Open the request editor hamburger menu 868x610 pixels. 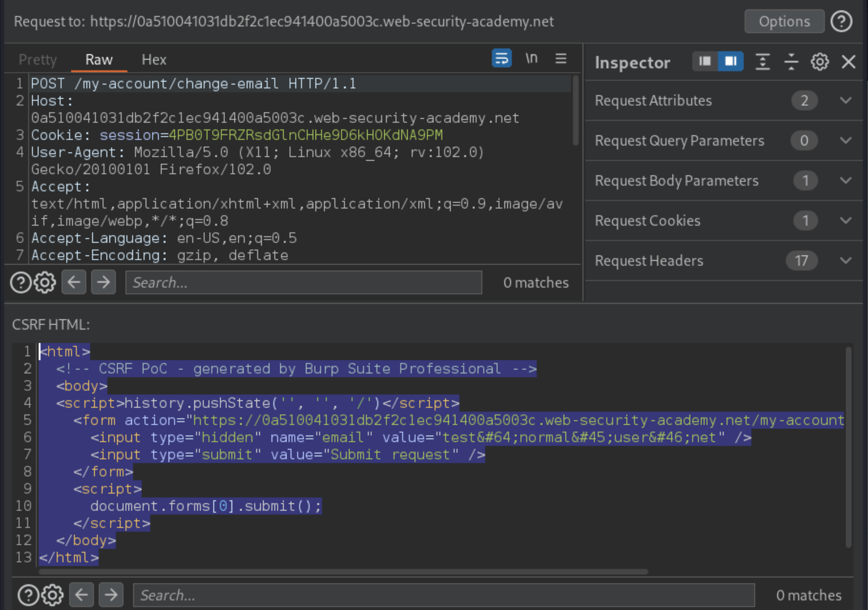(561, 58)
